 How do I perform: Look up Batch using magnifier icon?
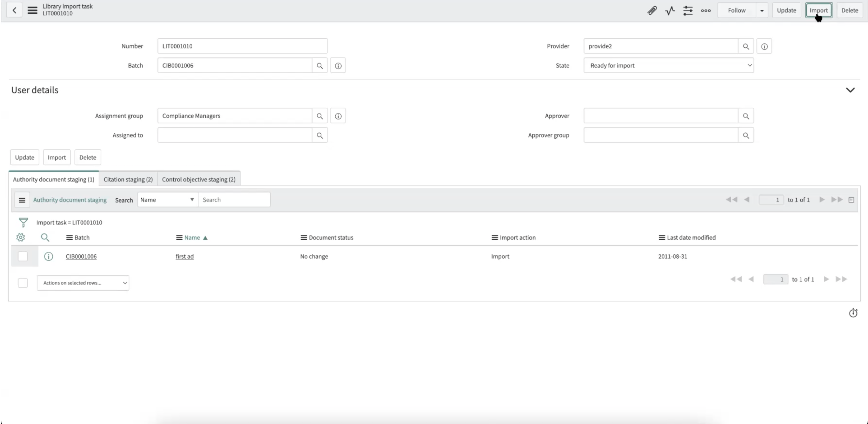point(320,66)
